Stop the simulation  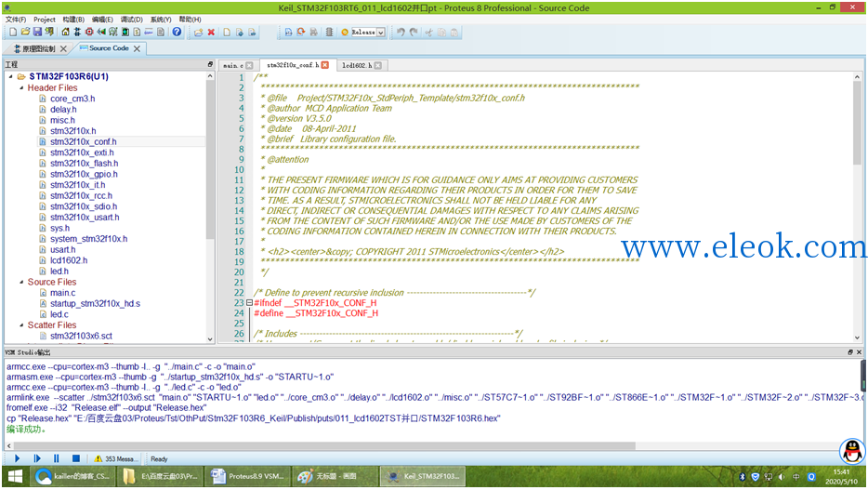(x=76, y=458)
